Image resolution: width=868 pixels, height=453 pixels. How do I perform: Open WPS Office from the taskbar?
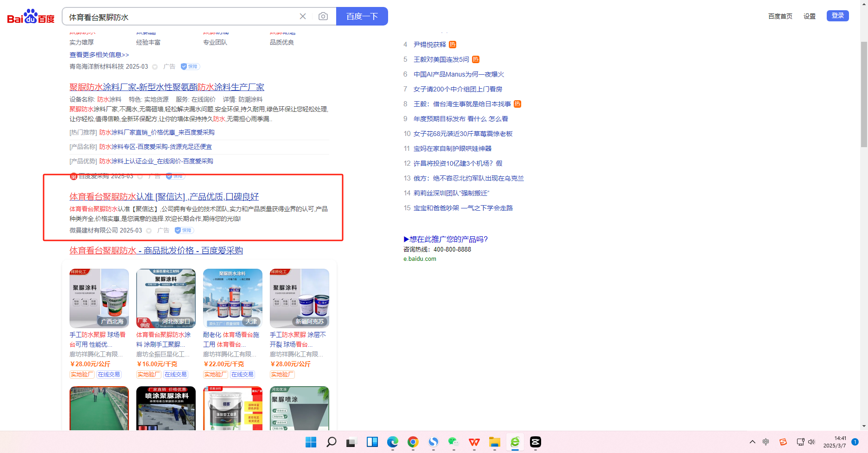(x=474, y=442)
